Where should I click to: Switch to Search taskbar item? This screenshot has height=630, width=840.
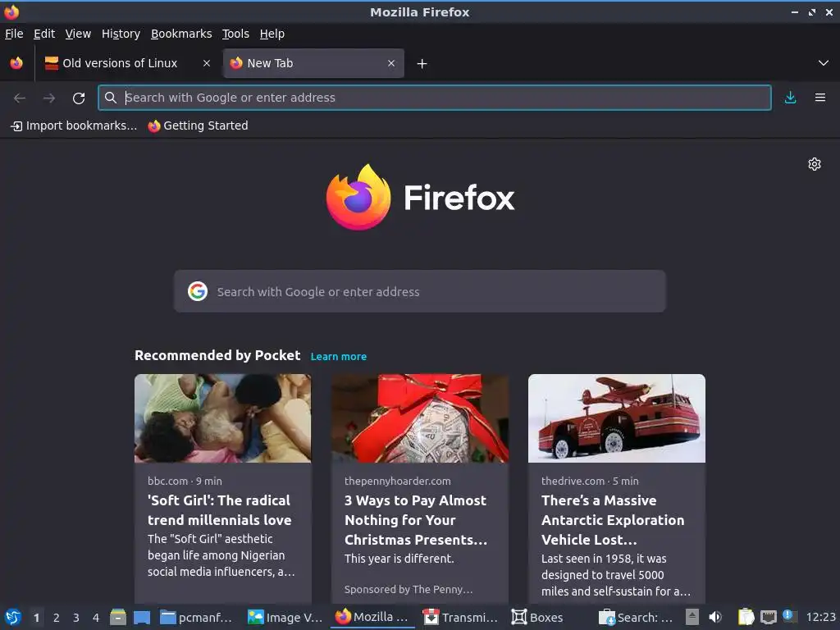click(x=636, y=618)
